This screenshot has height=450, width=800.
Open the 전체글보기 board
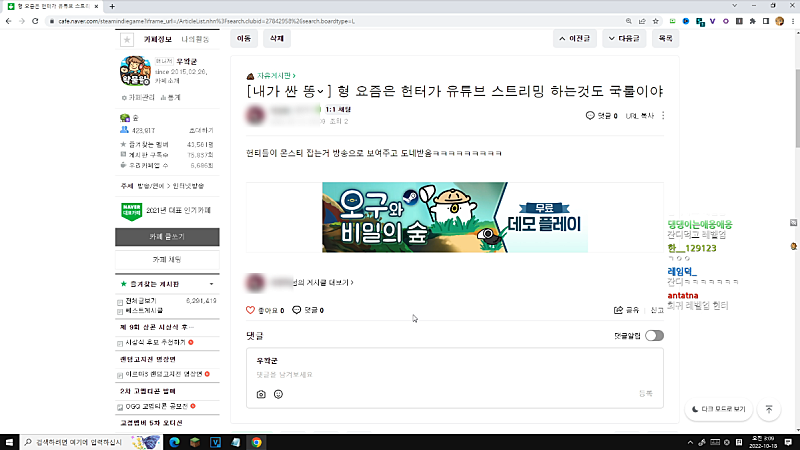point(141,301)
